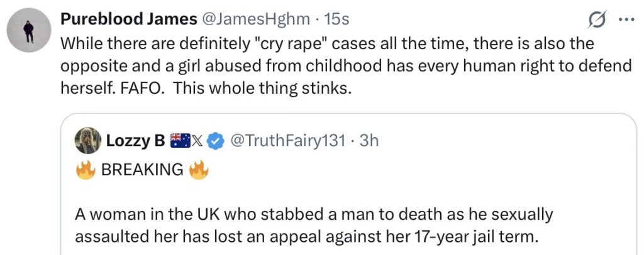The height and width of the screenshot is (255, 644).
Task: Click the Lozzy B display name
Action: (x=137, y=141)
